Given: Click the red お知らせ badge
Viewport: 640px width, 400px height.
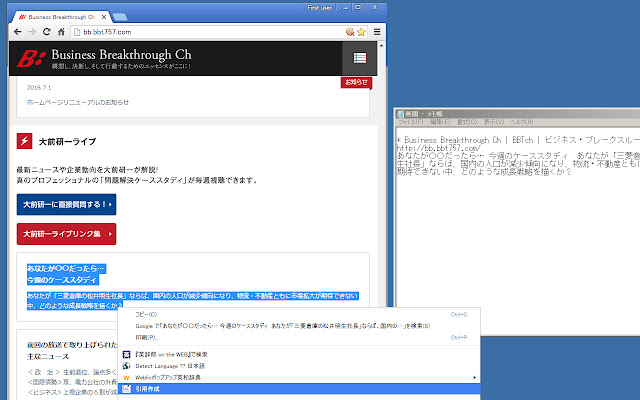Looking at the screenshot, I should click(x=356, y=82).
